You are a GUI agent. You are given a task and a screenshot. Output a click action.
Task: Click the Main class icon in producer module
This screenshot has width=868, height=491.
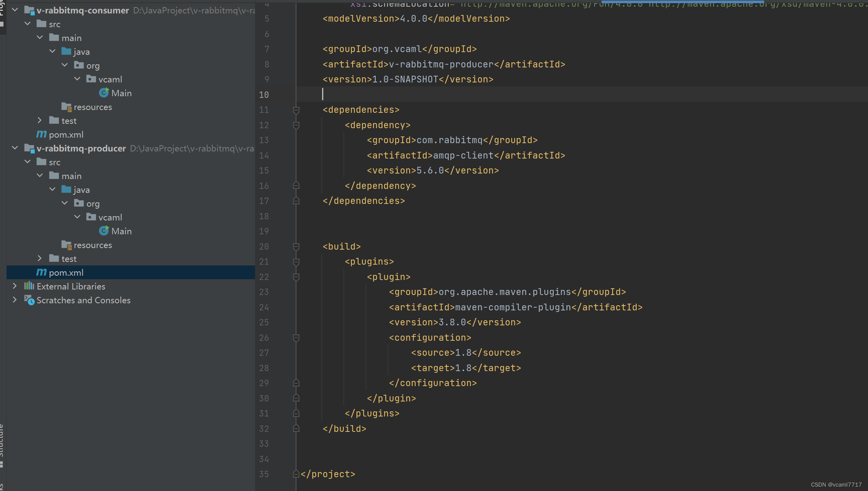point(104,231)
